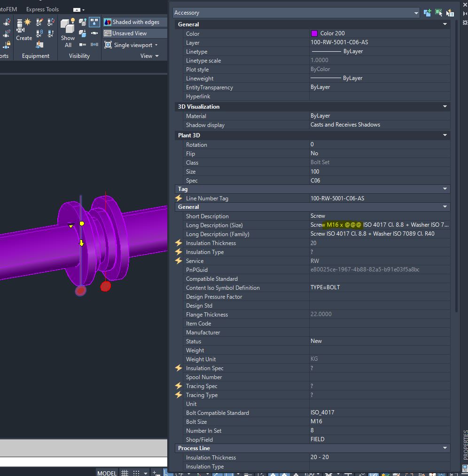The width and height of the screenshot is (468, 476).
Task: Activate the Shaded with edges visual style
Action: pyautogui.click(x=134, y=22)
